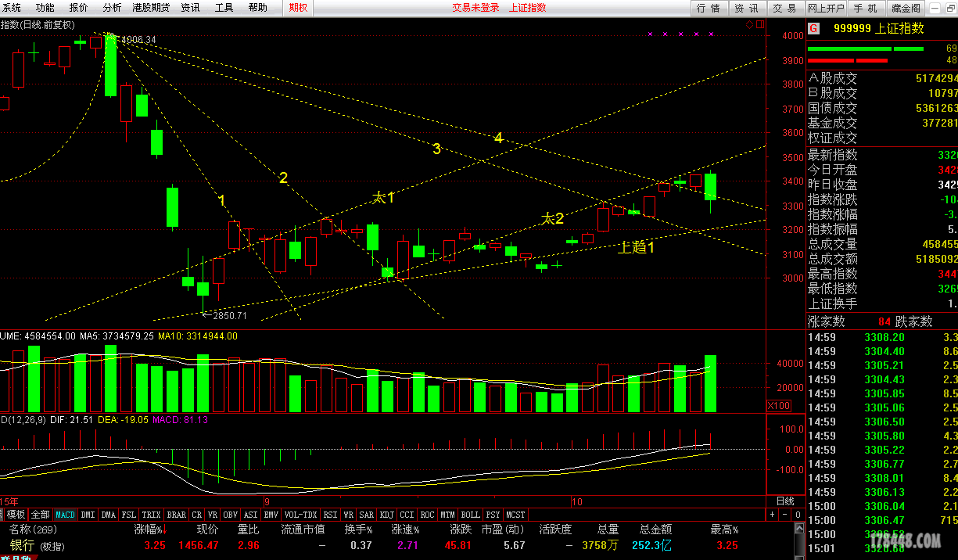Select the 银行 sector row
Viewport: 958px width, 560px height.
pyautogui.click(x=22, y=545)
